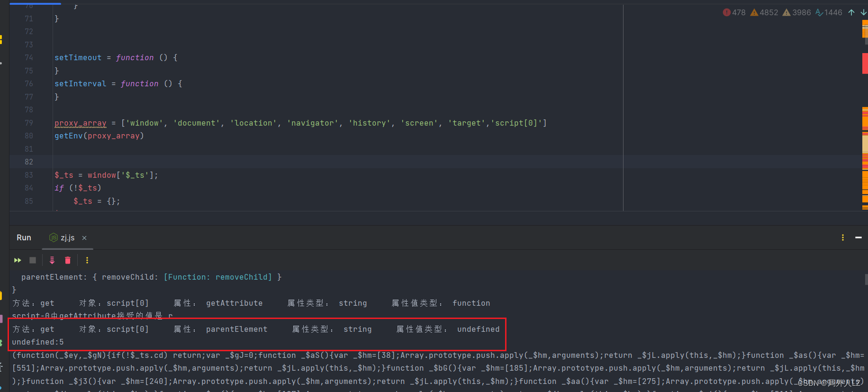
Task: Click the 'script[0]' string on line 79
Action: pyautogui.click(x=516, y=123)
